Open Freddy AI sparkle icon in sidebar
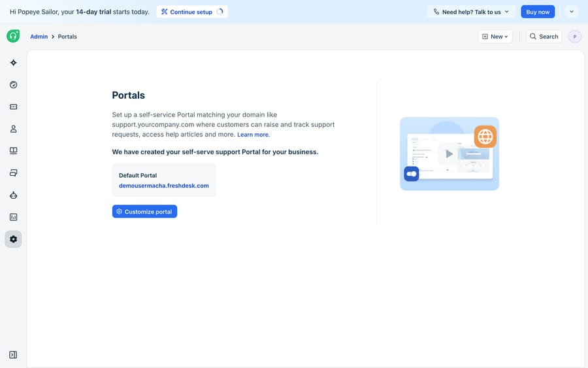588x368 pixels. point(14,63)
